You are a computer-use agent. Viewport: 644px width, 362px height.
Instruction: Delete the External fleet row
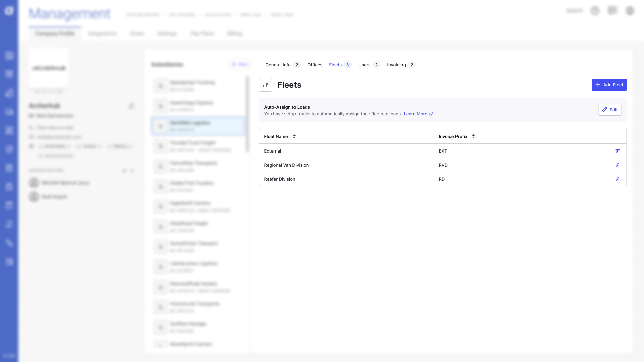point(618,151)
